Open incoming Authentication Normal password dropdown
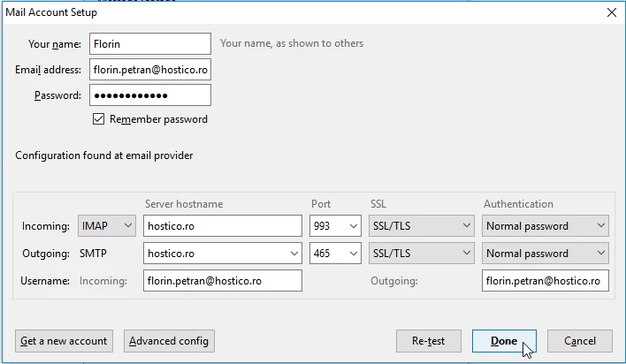This screenshot has height=364, width=626. point(546,226)
